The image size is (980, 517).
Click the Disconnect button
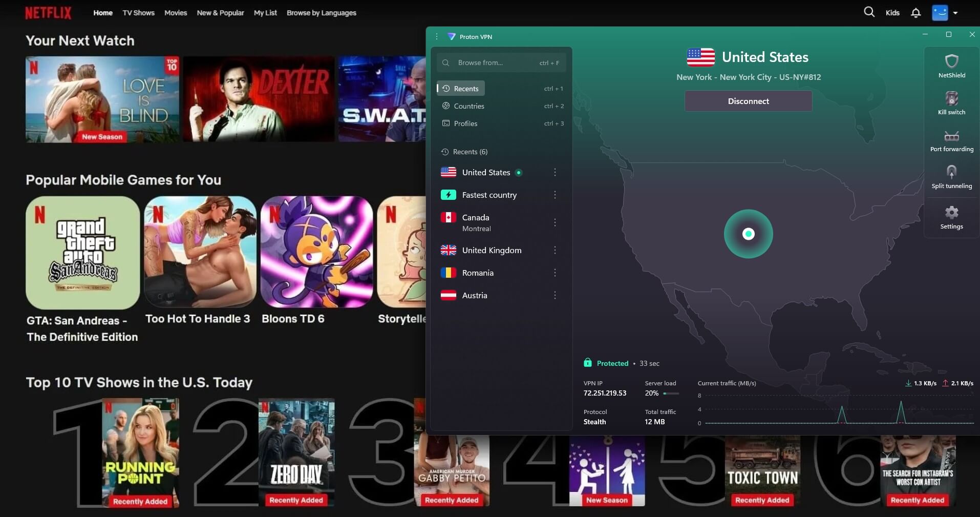[748, 101]
